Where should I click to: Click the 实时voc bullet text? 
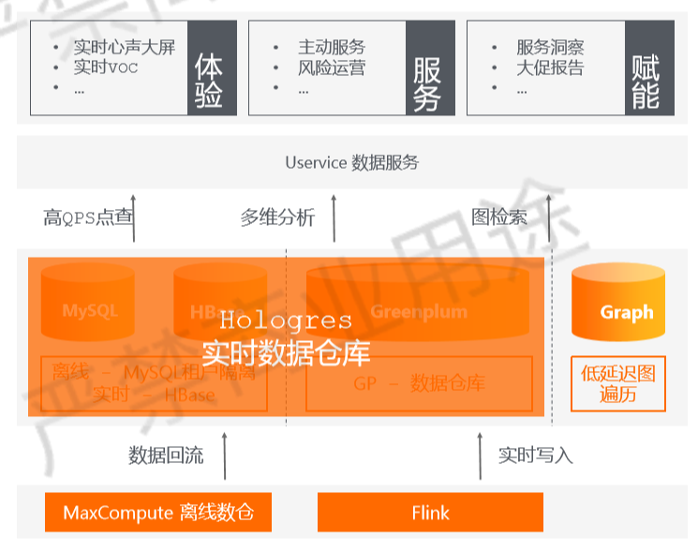106,67
